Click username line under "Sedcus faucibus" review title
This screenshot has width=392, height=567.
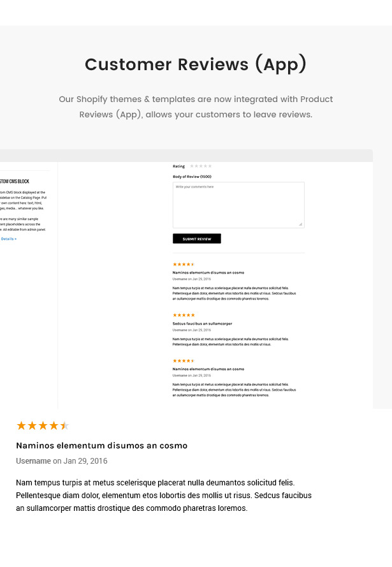click(191, 330)
